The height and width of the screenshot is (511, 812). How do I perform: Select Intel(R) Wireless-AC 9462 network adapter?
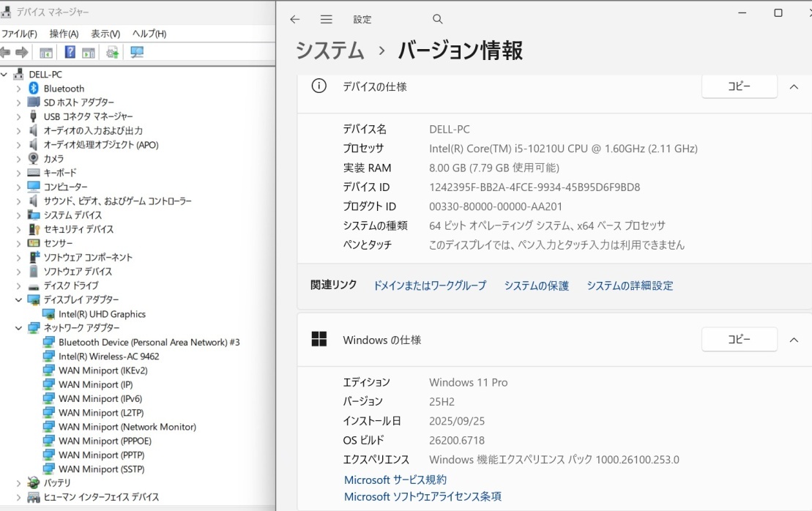(x=108, y=357)
